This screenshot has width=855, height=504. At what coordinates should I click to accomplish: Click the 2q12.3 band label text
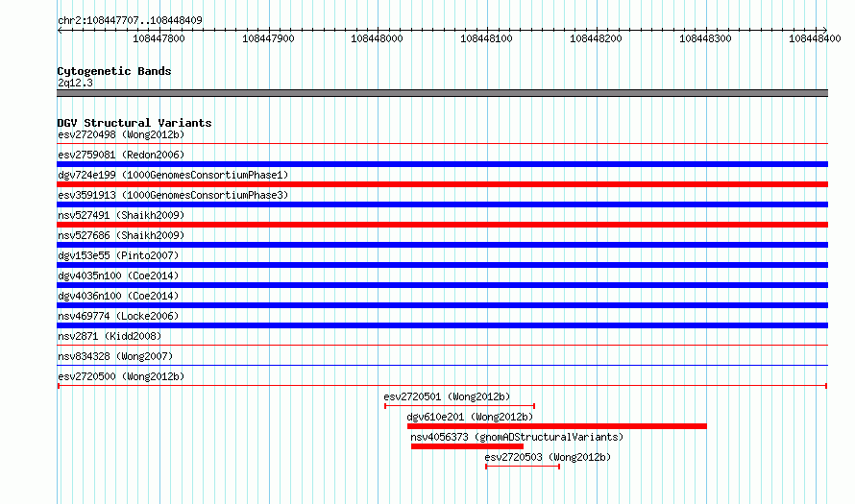pos(75,83)
